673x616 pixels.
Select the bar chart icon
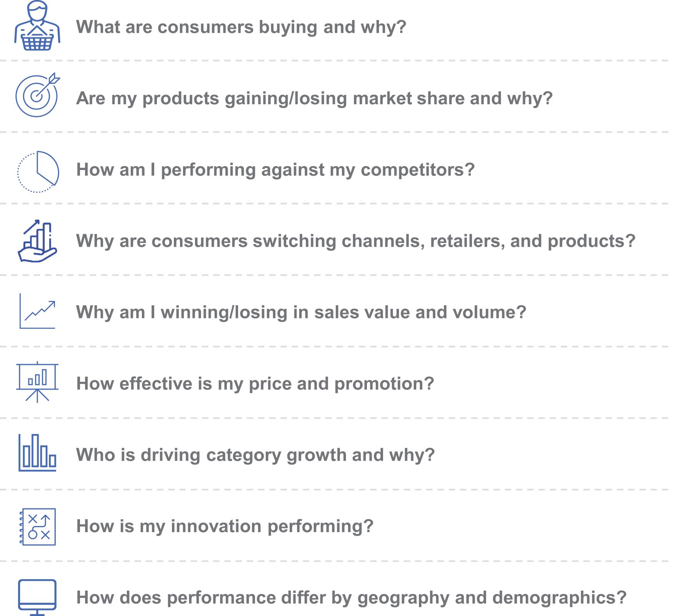37,453
